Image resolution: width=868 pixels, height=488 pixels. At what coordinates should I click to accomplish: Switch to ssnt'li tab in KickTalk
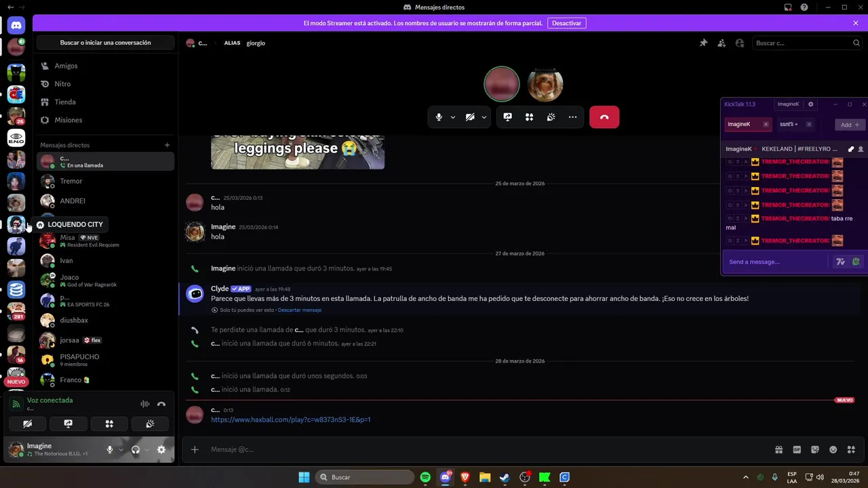(x=787, y=124)
